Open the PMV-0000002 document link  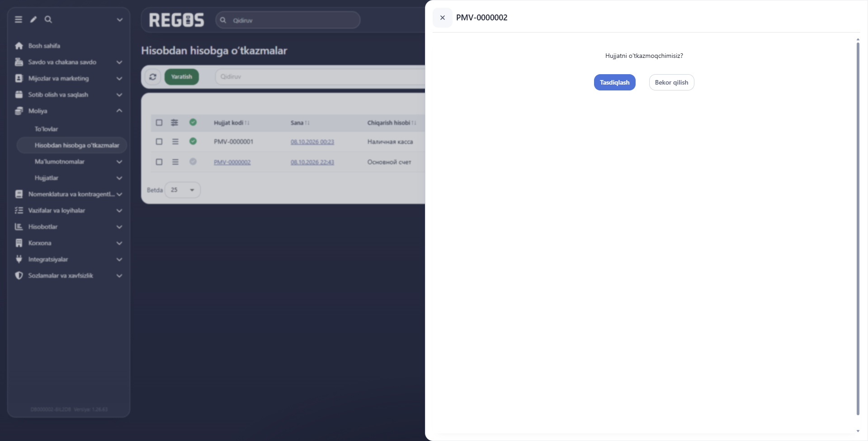pos(232,162)
